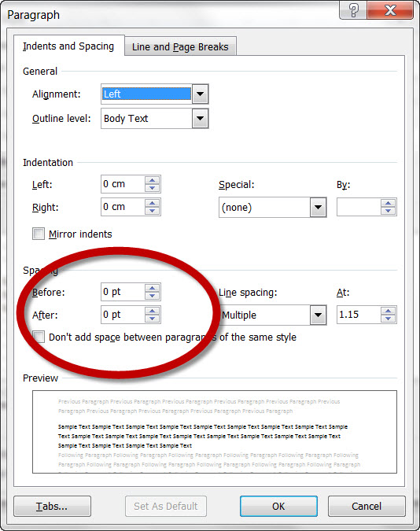Enable the Mirror indents checkbox
The image size is (420, 531).
pyautogui.click(x=39, y=234)
